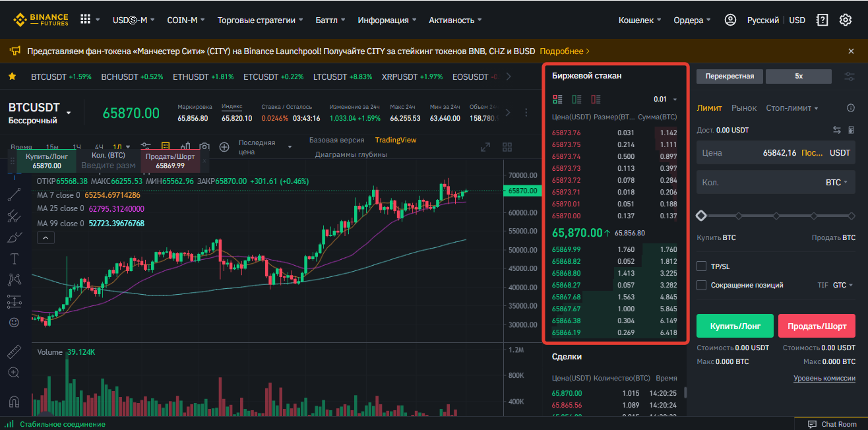Click the red Продать/Шорт button
Viewport: 868px width, 430px height.
pyautogui.click(x=817, y=326)
